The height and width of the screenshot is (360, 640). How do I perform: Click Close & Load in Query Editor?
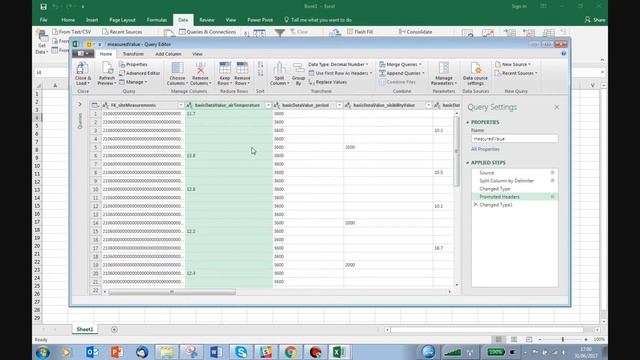coord(83,73)
